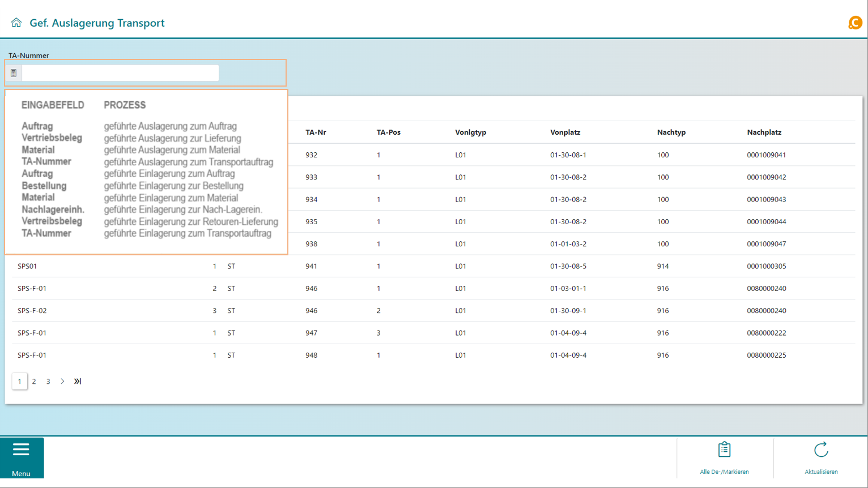Sort by the Nachplatz column header
Viewport: 868px width, 488px height.
tap(764, 132)
